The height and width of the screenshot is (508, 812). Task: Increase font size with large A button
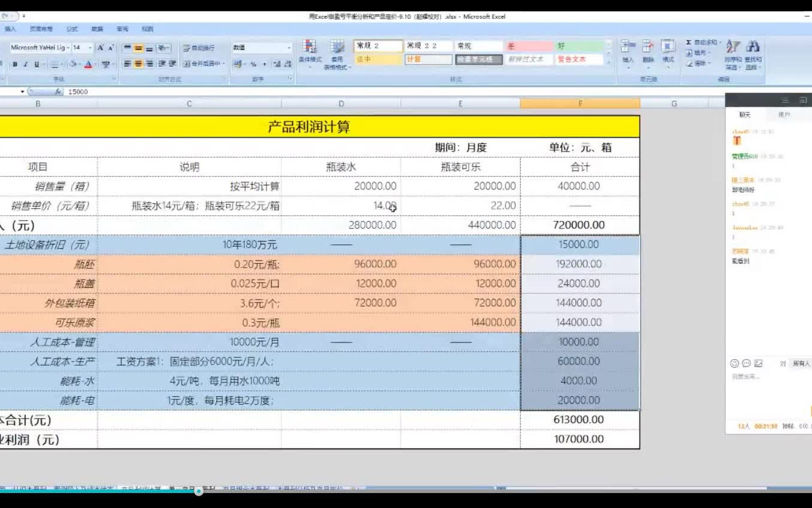[100, 48]
